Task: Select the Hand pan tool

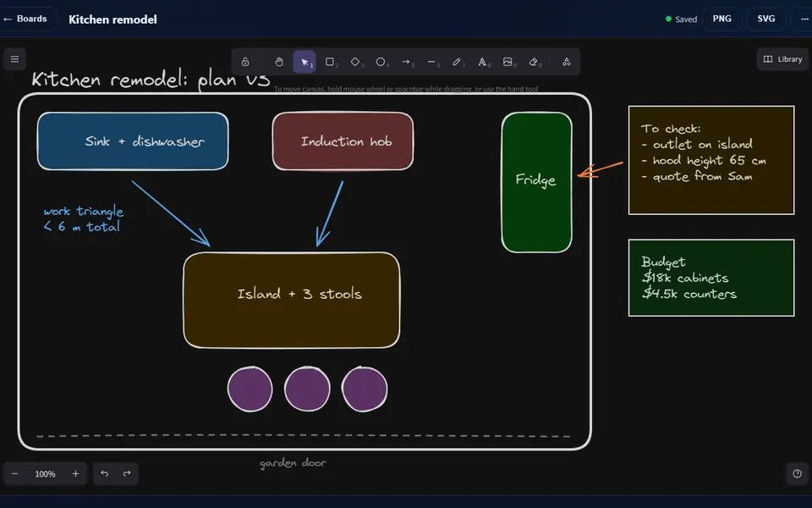Action: pos(278,62)
